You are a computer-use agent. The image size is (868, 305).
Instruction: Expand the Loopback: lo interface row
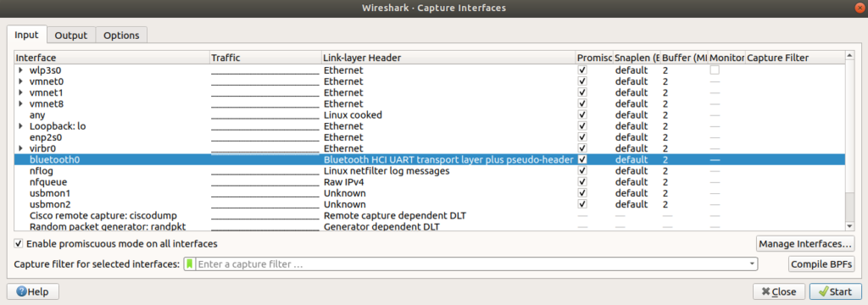[20, 126]
